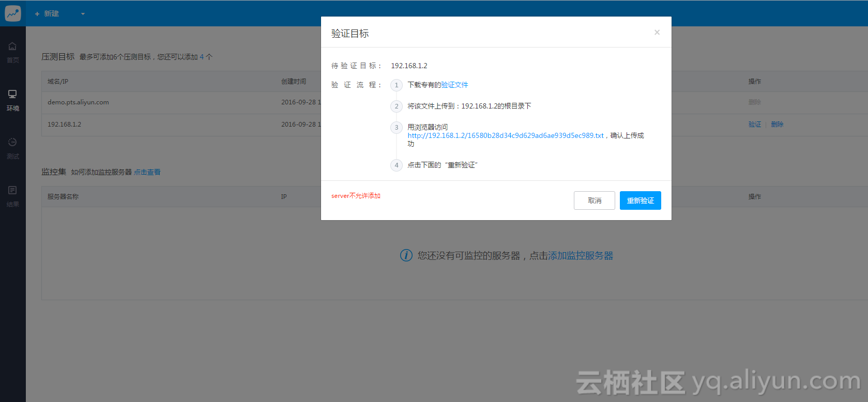868x402 pixels.
Task: Open the 首页 home sidebar icon
Action: 12,53
